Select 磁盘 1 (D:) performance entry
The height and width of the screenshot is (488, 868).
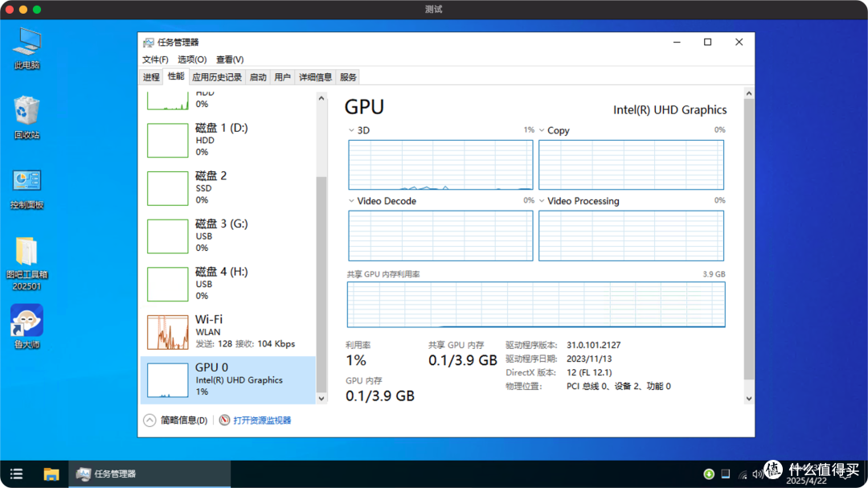coord(228,140)
